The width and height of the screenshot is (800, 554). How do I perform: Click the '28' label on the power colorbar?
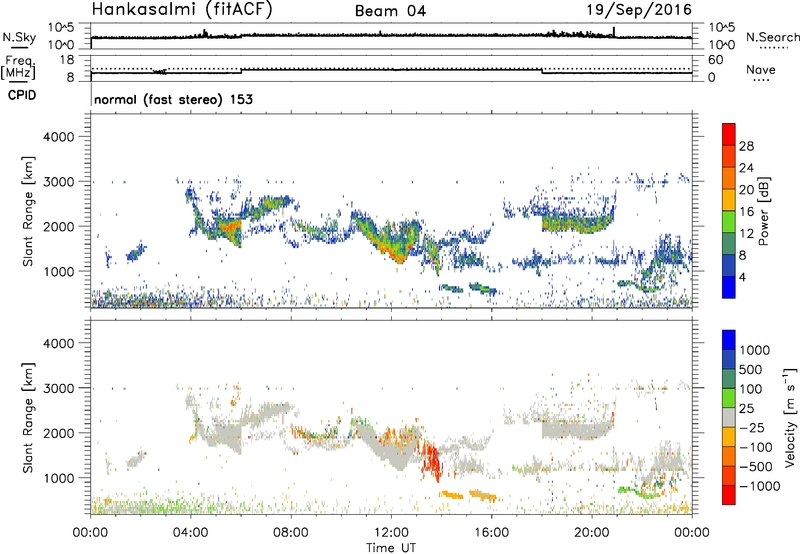point(746,146)
